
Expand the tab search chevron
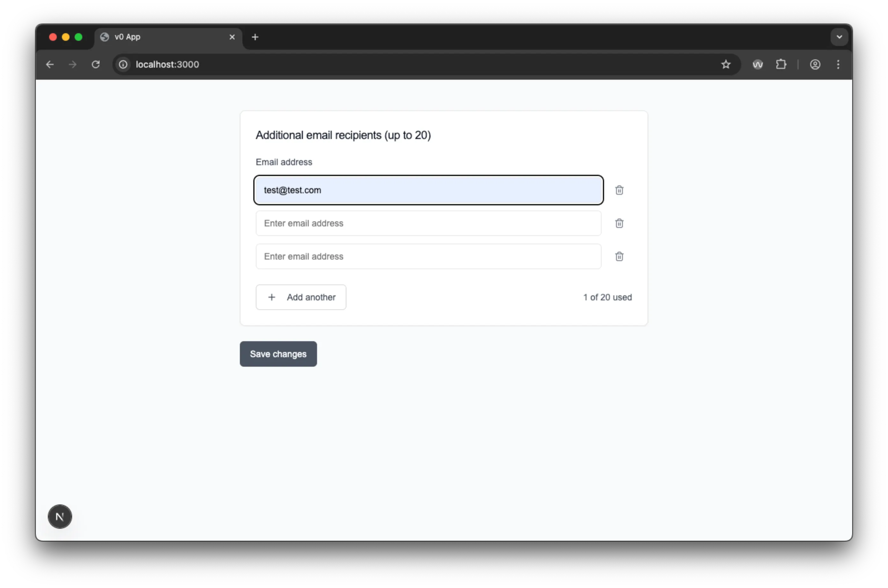point(839,37)
